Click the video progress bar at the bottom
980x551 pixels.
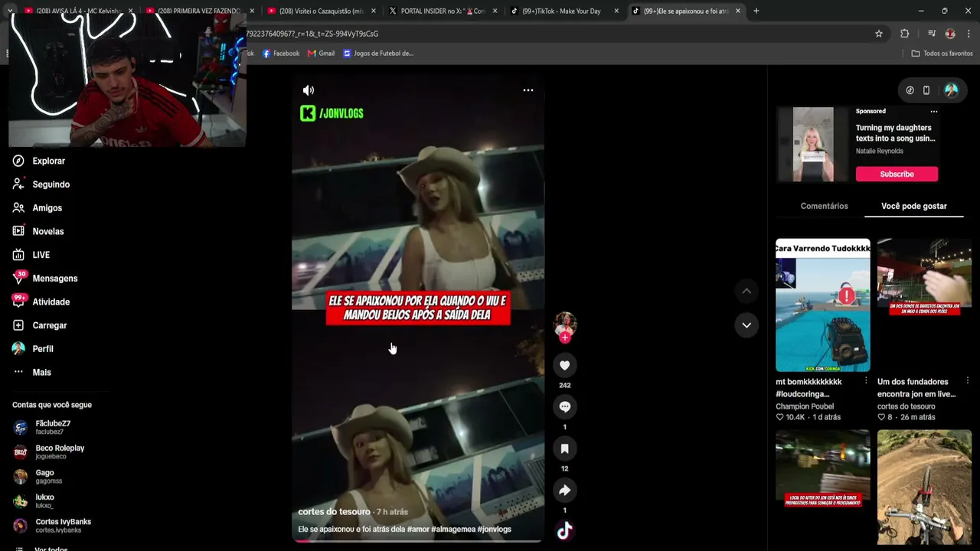coord(417,541)
